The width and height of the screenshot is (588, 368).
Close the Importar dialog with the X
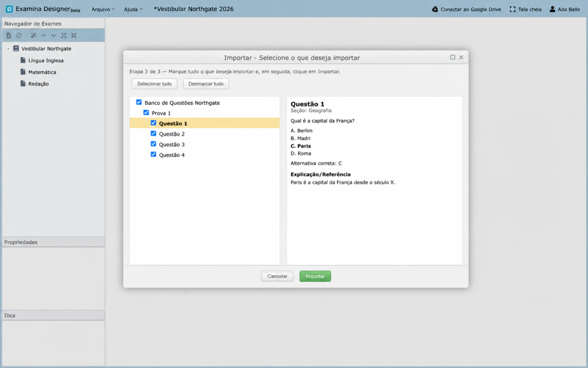click(461, 57)
